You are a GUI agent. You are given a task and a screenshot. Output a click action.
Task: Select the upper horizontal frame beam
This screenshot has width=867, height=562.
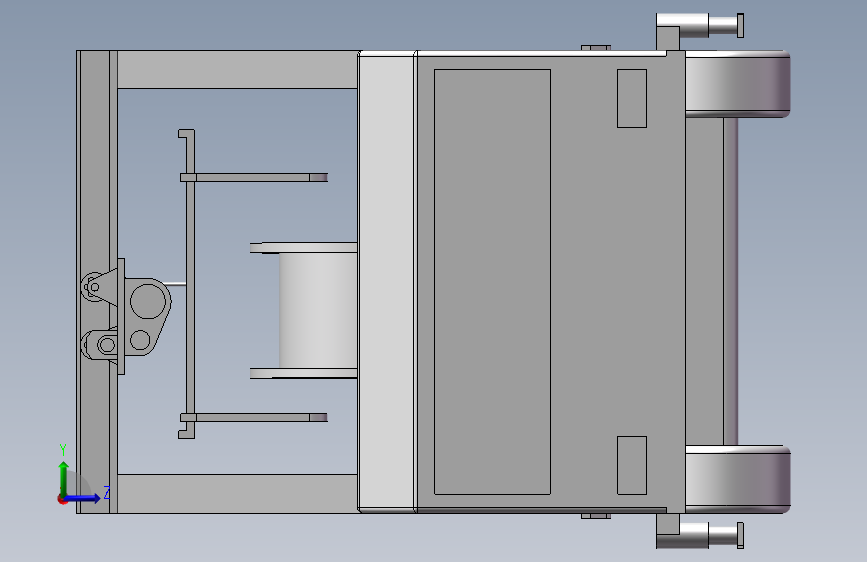237,70
